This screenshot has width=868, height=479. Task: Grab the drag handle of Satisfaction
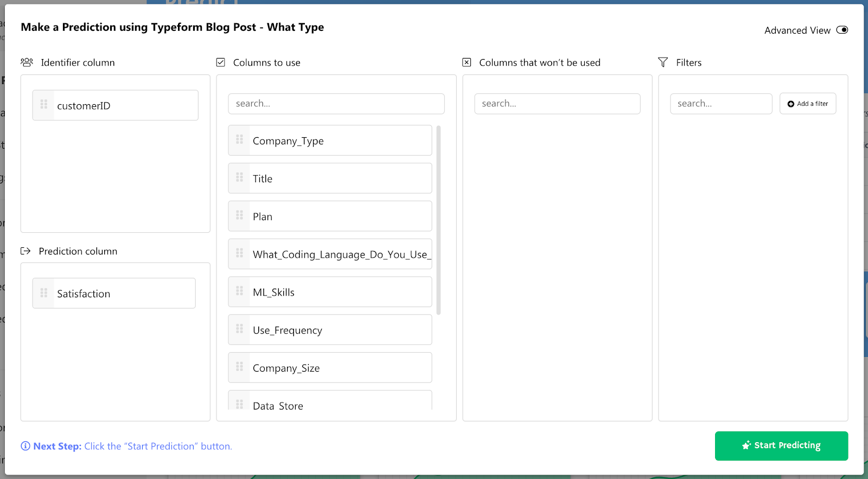[44, 292]
